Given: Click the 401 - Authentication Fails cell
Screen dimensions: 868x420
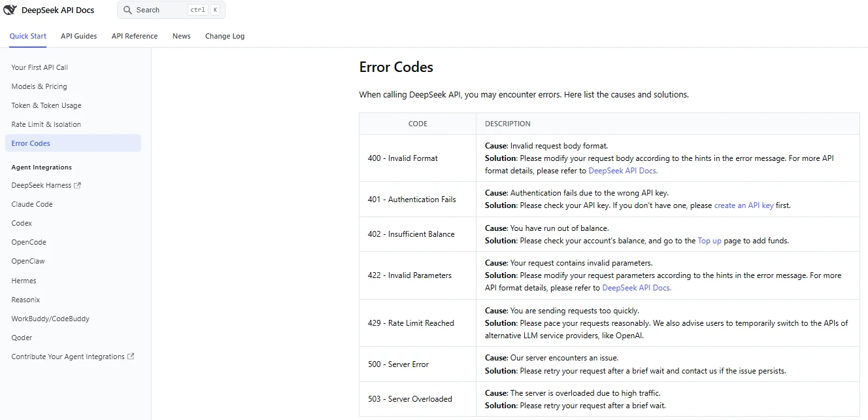Looking at the screenshot, I should pyautogui.click(x=418, y=200).
